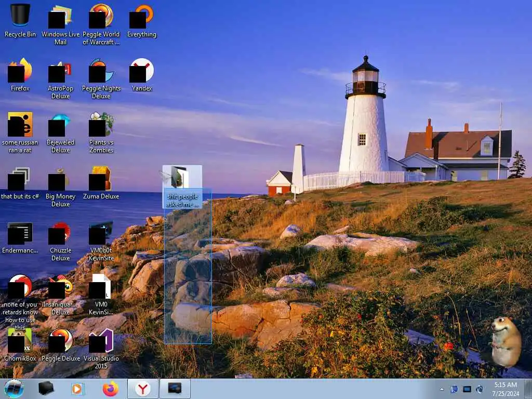Open the Windows Start menu orb
This screenshot has height=399, width=532.
(14, 389)
